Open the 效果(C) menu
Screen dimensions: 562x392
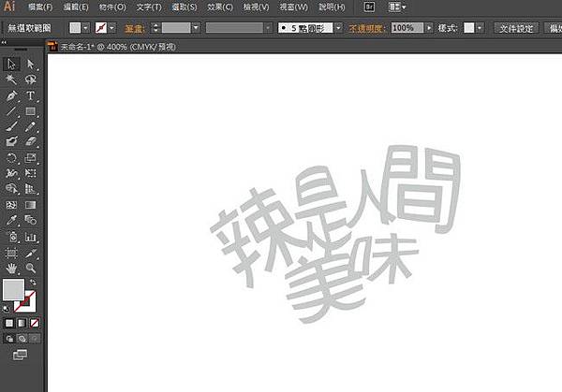220,7
